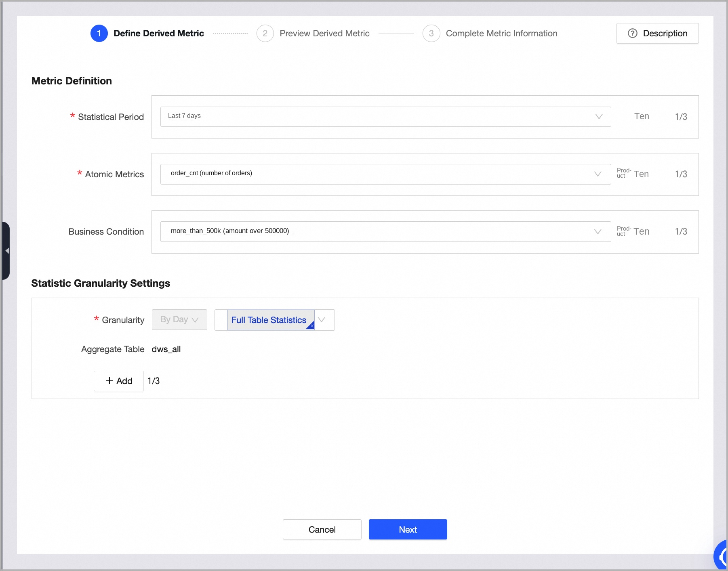Expand the Last 7 days chevron arrow
The image size is (728, 571).
pyautogui.click(x=599, y=117)
